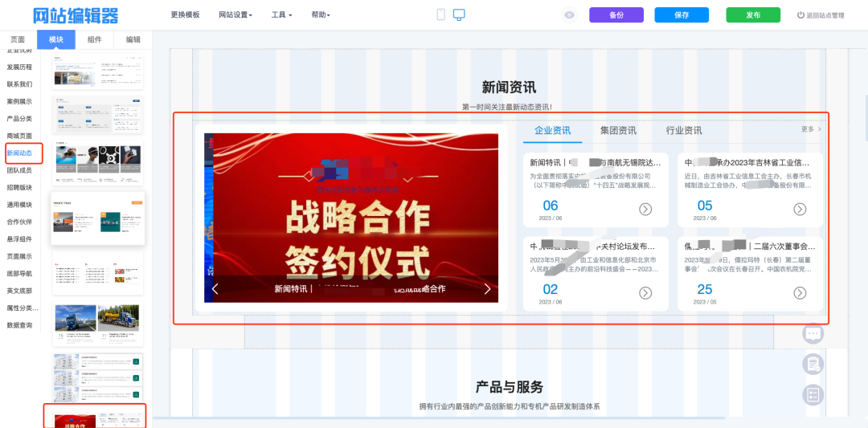Image resolution: width=868 pixels, height=428 pixels.
Task: Click the floating list form icon
Action: tap(813, 394)
